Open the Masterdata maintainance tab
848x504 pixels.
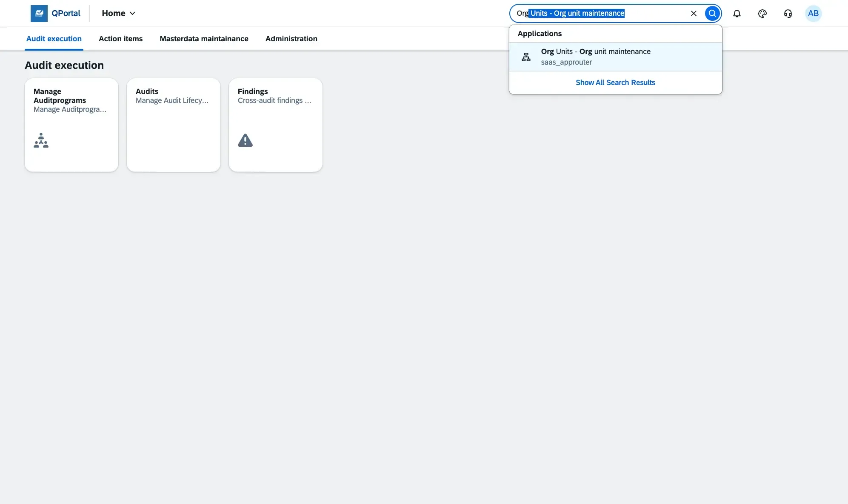204,39
